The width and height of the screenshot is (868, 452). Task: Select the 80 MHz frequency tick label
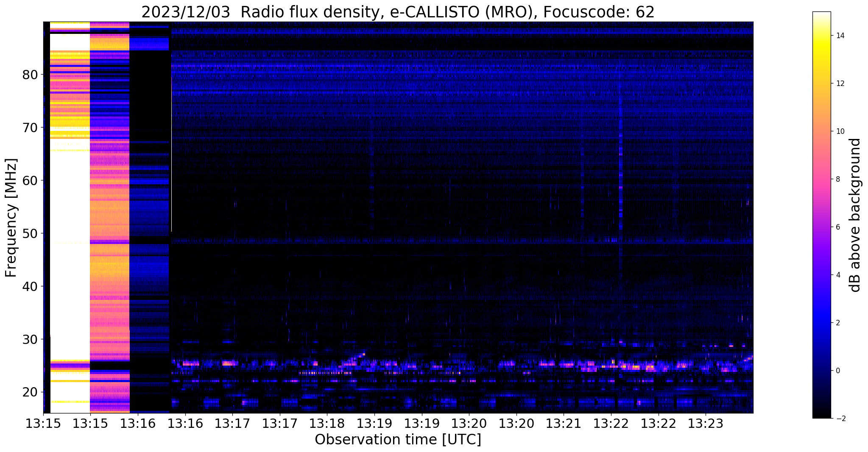31,75
